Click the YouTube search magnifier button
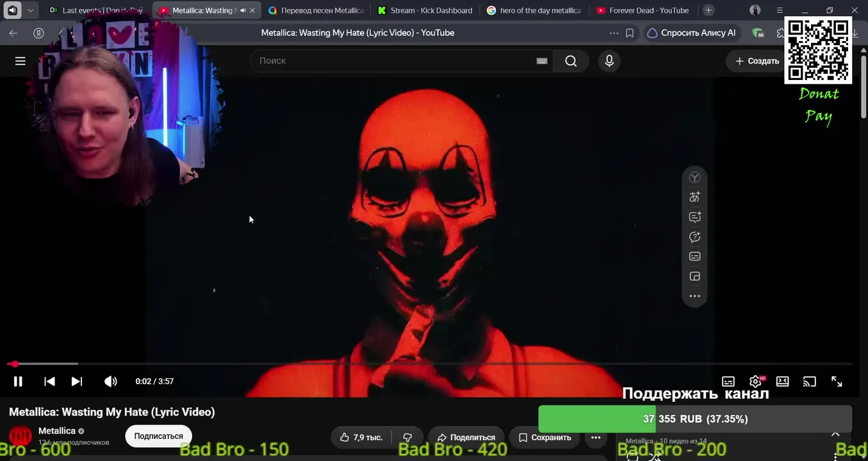Screen dimensions: 868x461 (571, 61)
